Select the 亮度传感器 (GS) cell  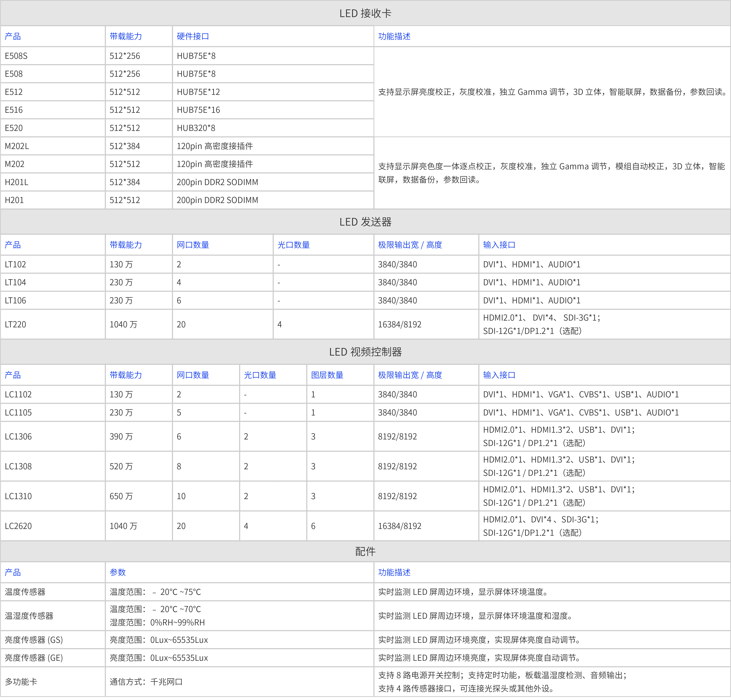(x=53, y=640)
